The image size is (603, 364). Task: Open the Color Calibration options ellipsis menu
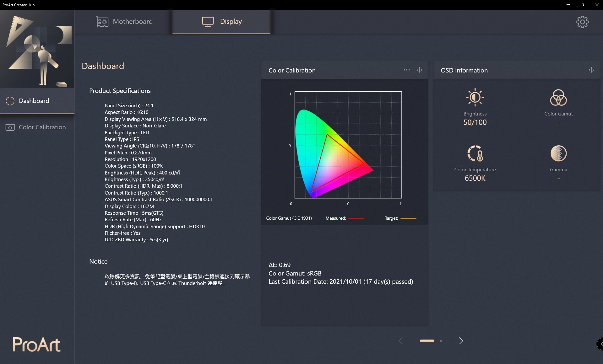(x=406, y=70)
